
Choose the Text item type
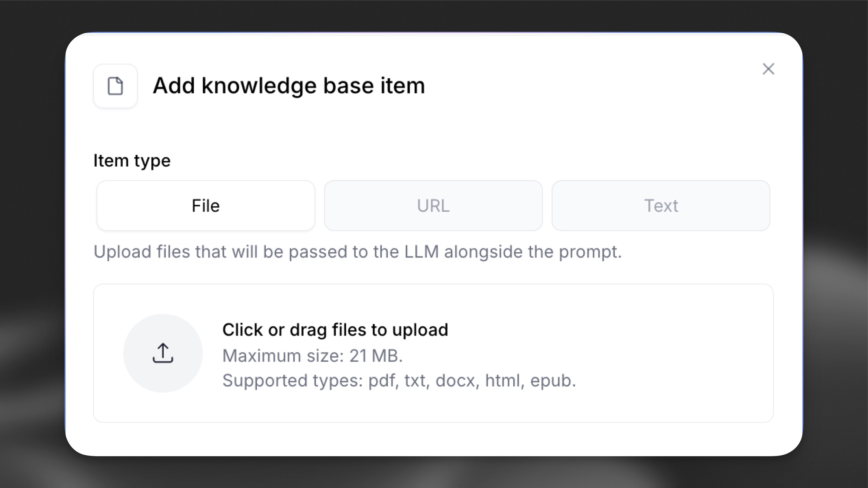click(x=660, y=205)
